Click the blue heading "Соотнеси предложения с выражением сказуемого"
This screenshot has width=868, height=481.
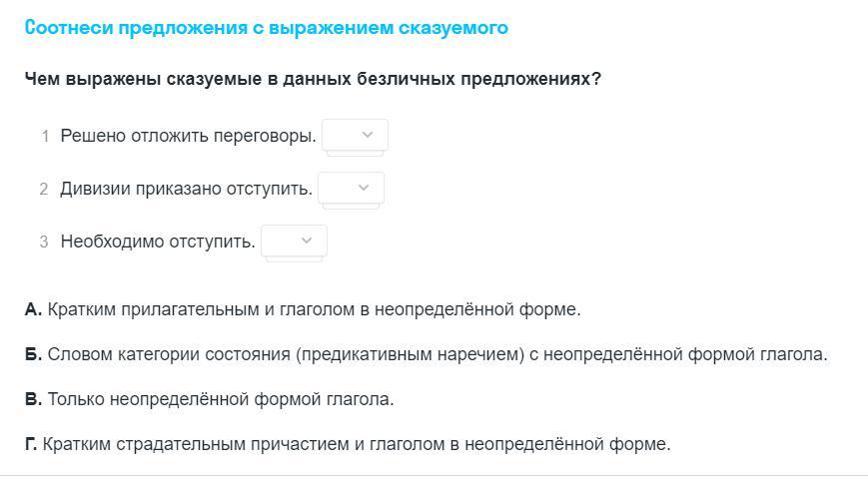pyautogui.click(x=267, y=28)
